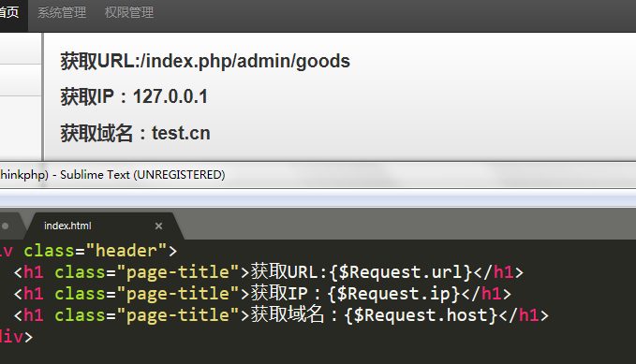Go to the 首页 nav item
Screen dimensions: 636x364
coord(9,12)
